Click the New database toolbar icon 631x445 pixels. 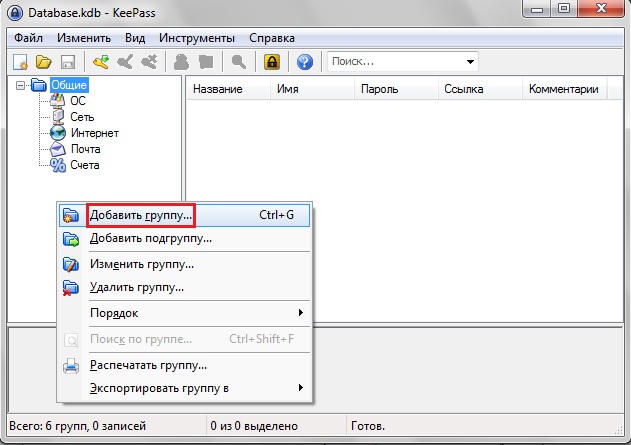click(20, 62)
